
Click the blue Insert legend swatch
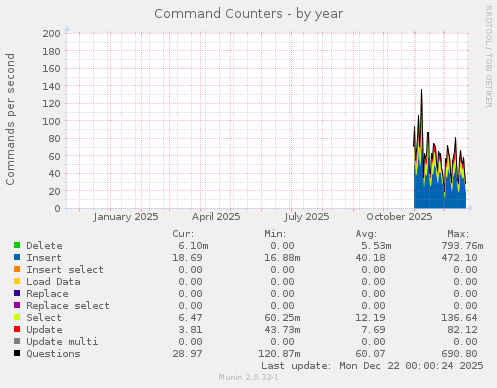coord(17,257)
